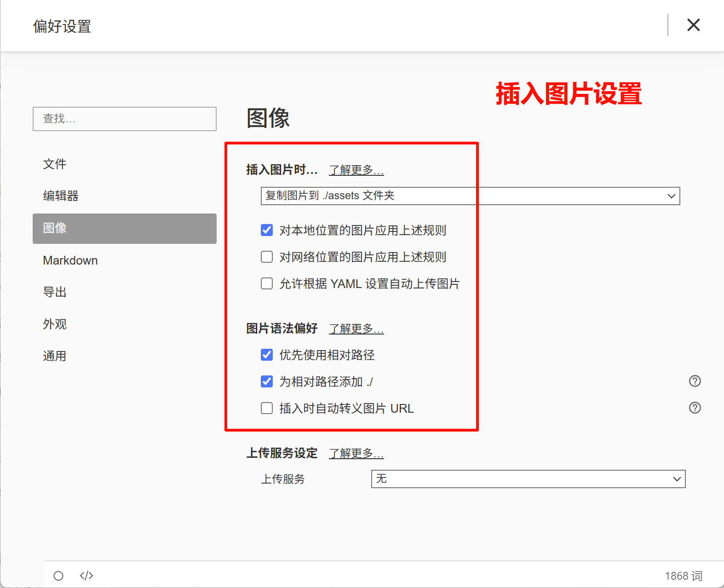Expand the 上传服务 dropdown showing 无
Image resolution: width=724 pixels, height=588 pixels.
(x=528, y=479)
